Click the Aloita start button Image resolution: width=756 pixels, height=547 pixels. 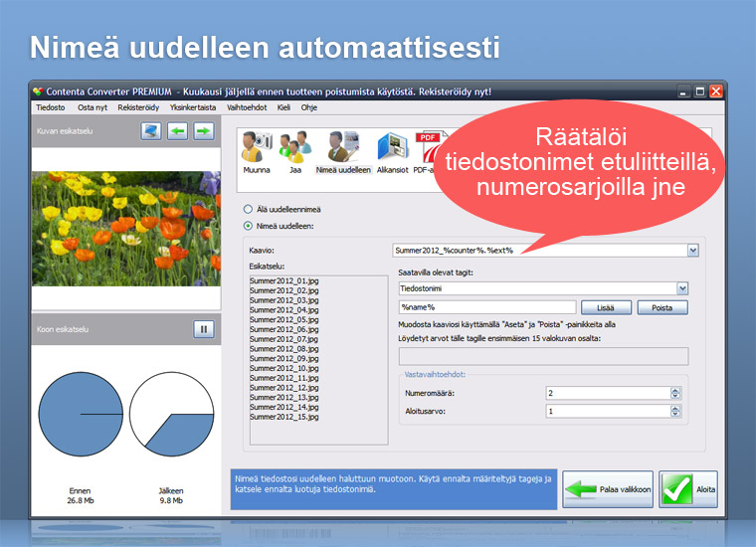(x=688, y=489)
